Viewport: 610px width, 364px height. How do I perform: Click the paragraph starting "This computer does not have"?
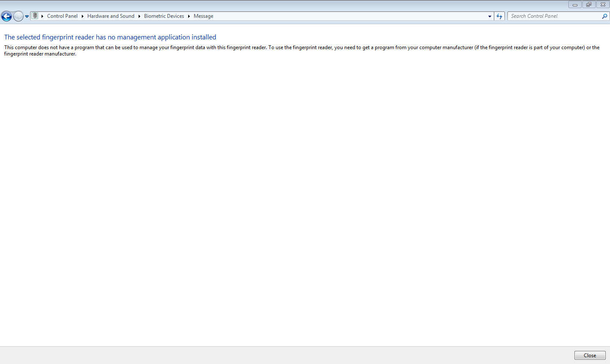(x=302, y=50)
